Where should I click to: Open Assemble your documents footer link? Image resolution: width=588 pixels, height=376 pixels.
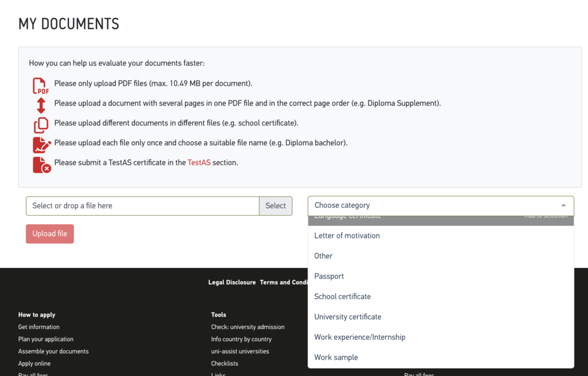(53, 351)
